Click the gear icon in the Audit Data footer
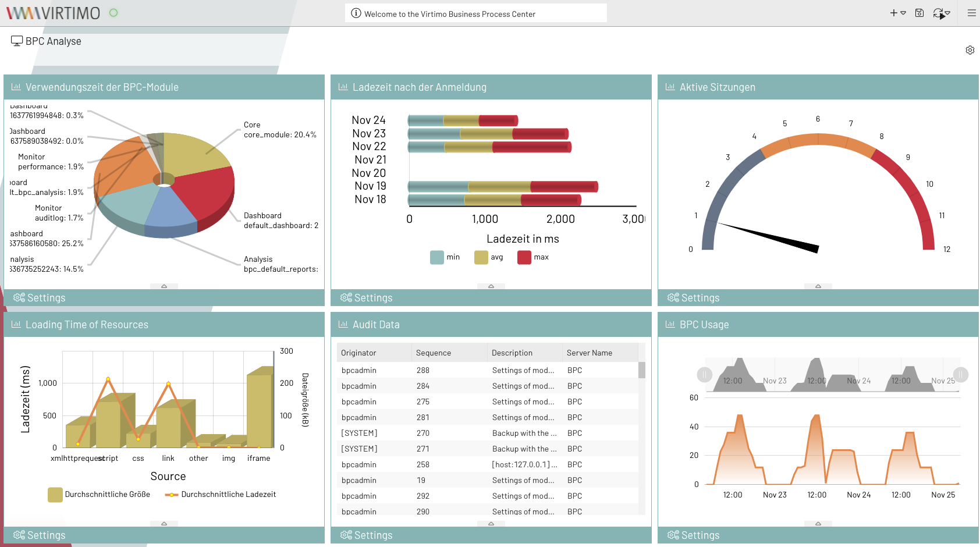The image size is (980, 547). 346,535
